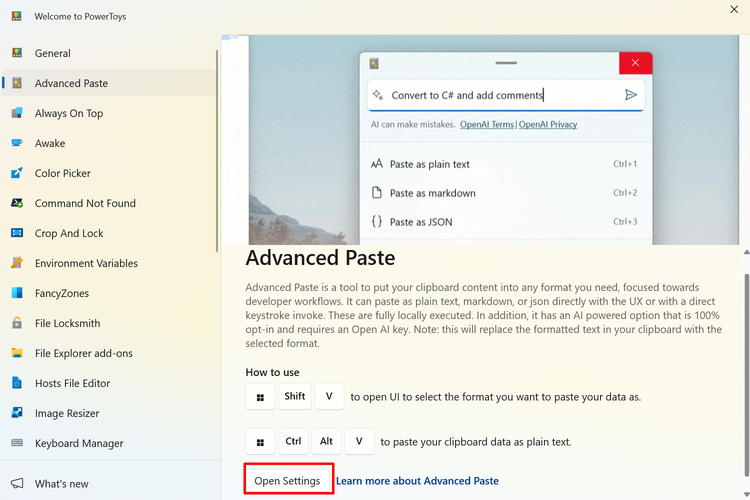This screenshot has height=500, width=750.
Task: Click the How to use heading
Action: [x=272, y=372]
